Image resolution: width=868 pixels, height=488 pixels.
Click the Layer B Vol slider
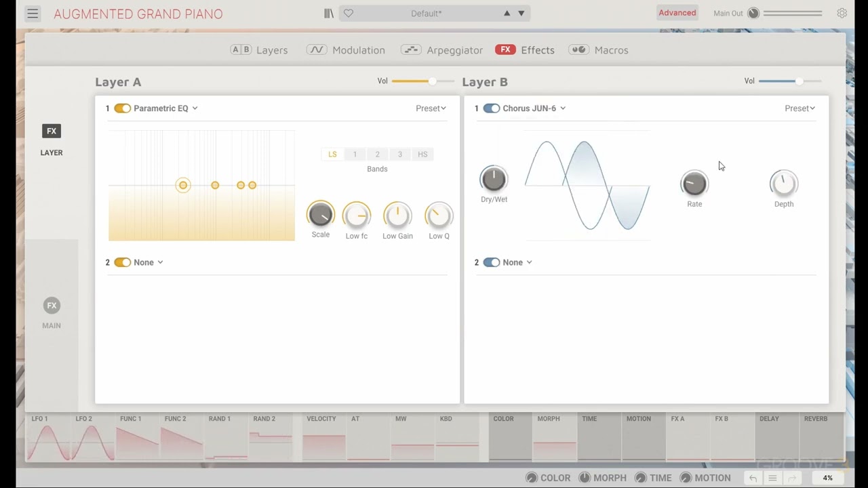pyautogui.click(x=790, y=81)
